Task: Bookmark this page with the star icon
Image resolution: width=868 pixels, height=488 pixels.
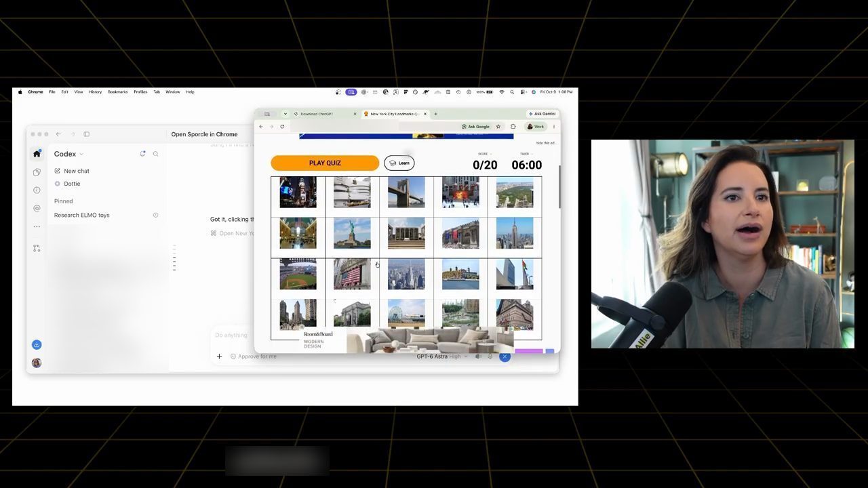Action: click(498, 127)
